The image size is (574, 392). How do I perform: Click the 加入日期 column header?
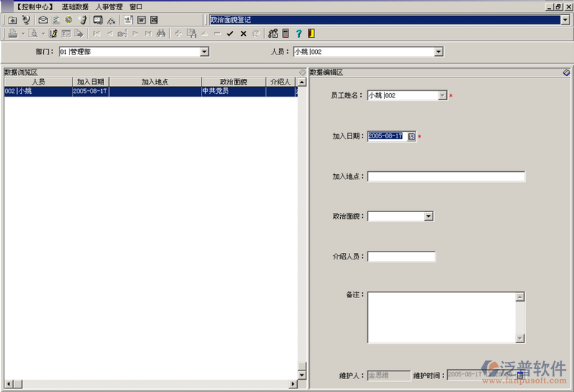pyautogui.click(x=90, y=82)
